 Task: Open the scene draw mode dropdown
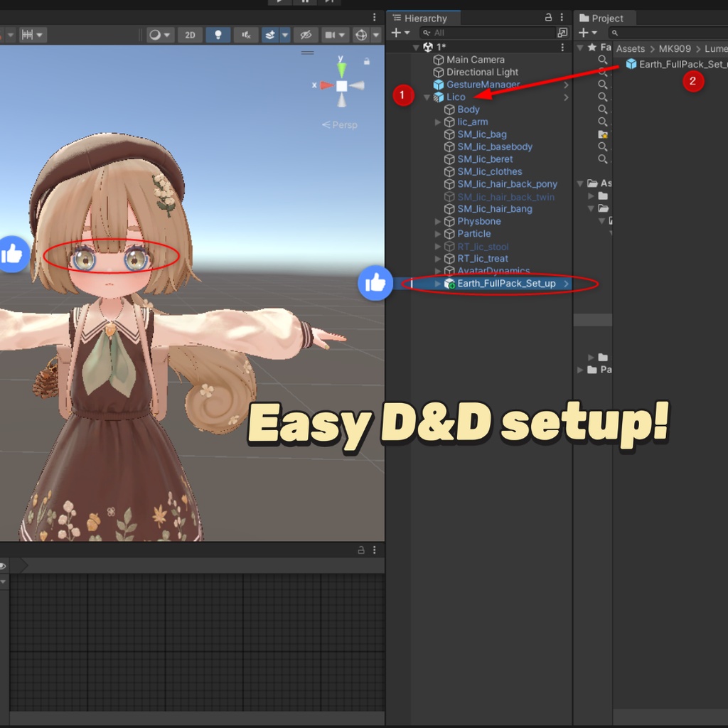tap(160, 35)
